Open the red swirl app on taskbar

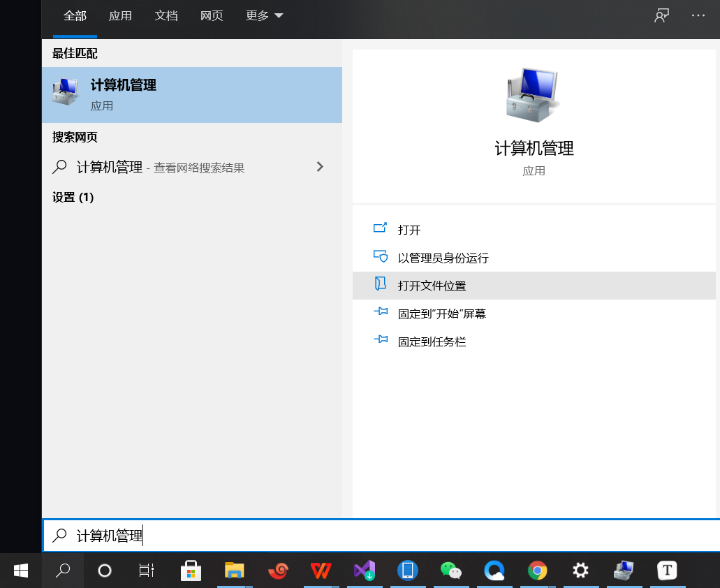(x=278, y=571)
